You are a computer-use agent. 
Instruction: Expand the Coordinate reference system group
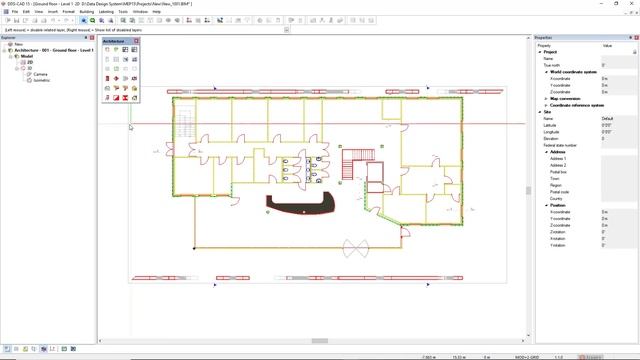pyautogui.click(x=546, y=105)
